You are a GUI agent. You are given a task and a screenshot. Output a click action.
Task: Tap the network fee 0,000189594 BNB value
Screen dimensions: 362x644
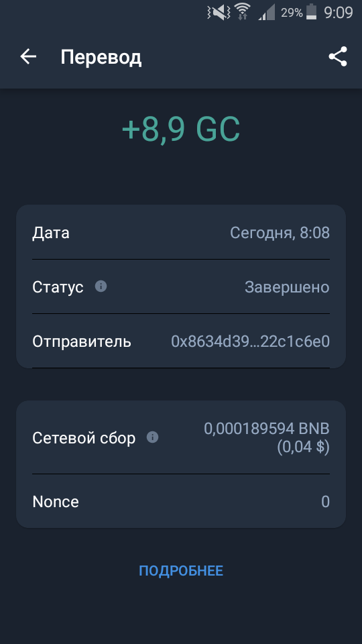click(267, 429)
